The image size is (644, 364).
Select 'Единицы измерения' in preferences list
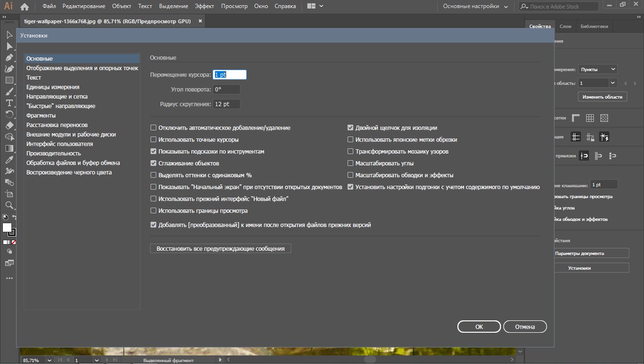pyautogui.click(x=53, y=87)
